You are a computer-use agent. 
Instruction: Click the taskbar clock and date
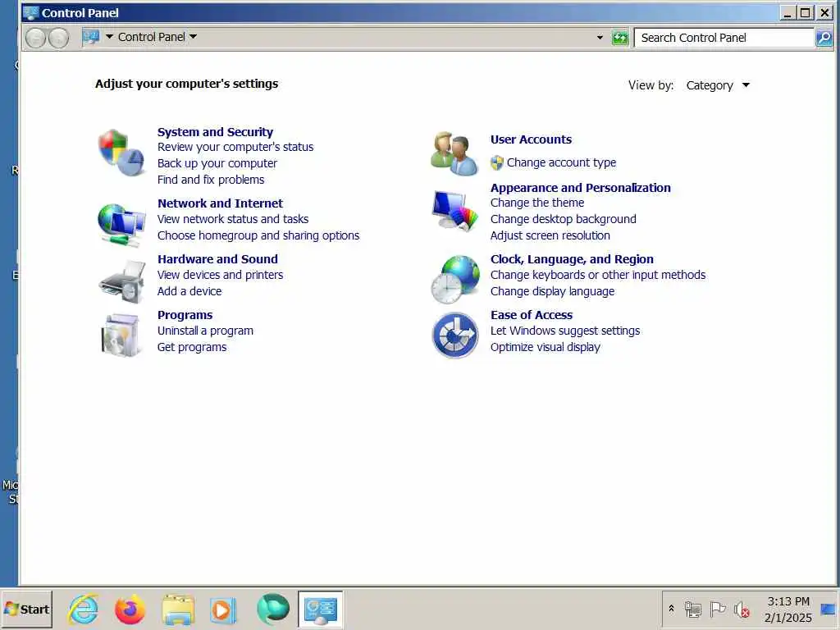pos(788,609)
